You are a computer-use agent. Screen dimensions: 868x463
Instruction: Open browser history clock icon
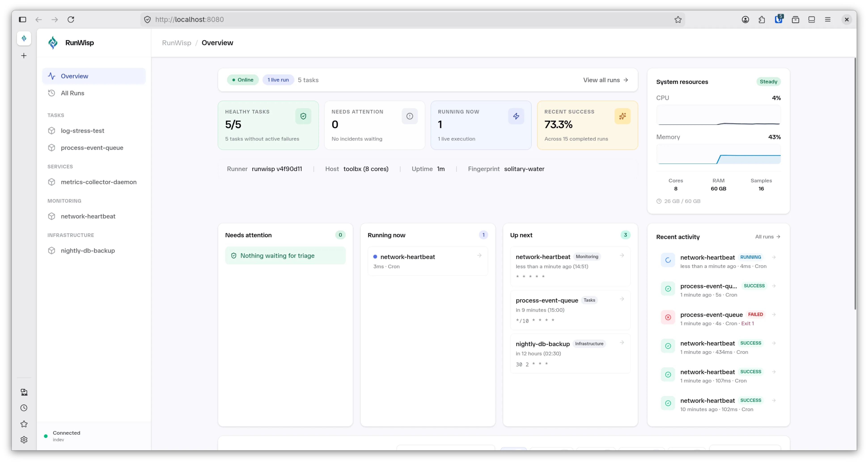pyautogui.click(x=24, y=408)
